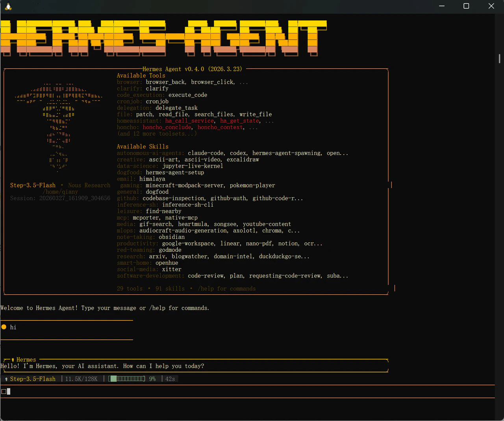Click the Tux penguin icon in the title bar
The height and width of the screenshot is (421, 504).
coord(8,6)
